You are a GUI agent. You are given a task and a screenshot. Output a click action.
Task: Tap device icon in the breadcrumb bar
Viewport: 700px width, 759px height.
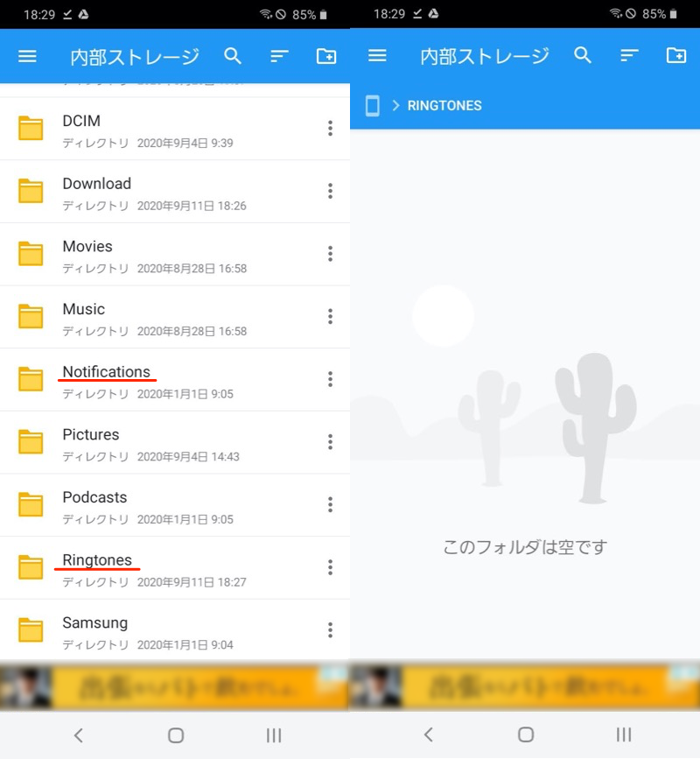coord(373,106)
